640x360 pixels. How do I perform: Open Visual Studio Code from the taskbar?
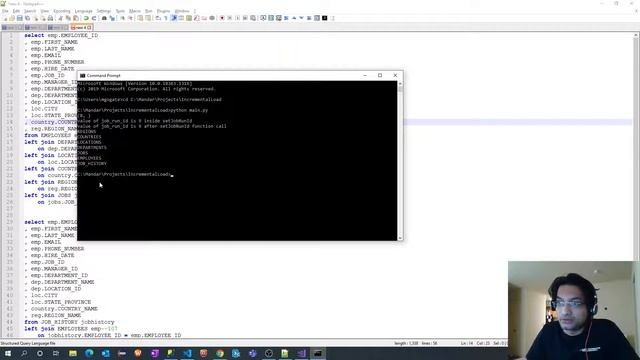[x=187, y=353]
